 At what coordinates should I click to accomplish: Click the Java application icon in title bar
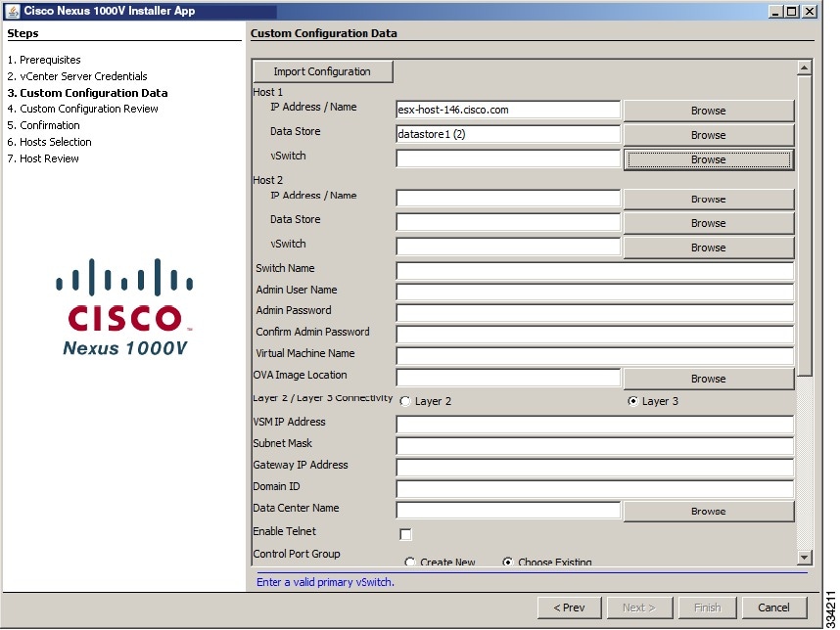(x=10, y=11)
